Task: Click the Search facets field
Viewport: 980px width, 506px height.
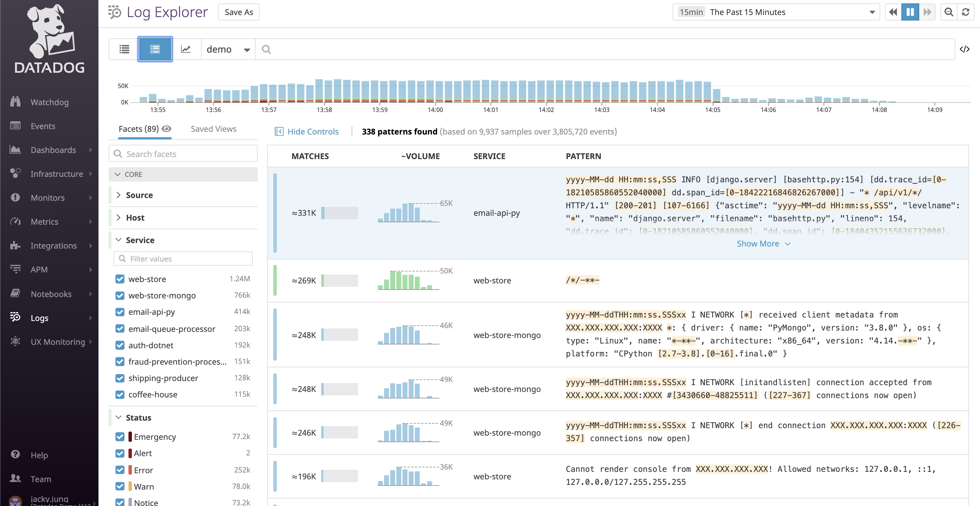Action: tap(183, 154)
